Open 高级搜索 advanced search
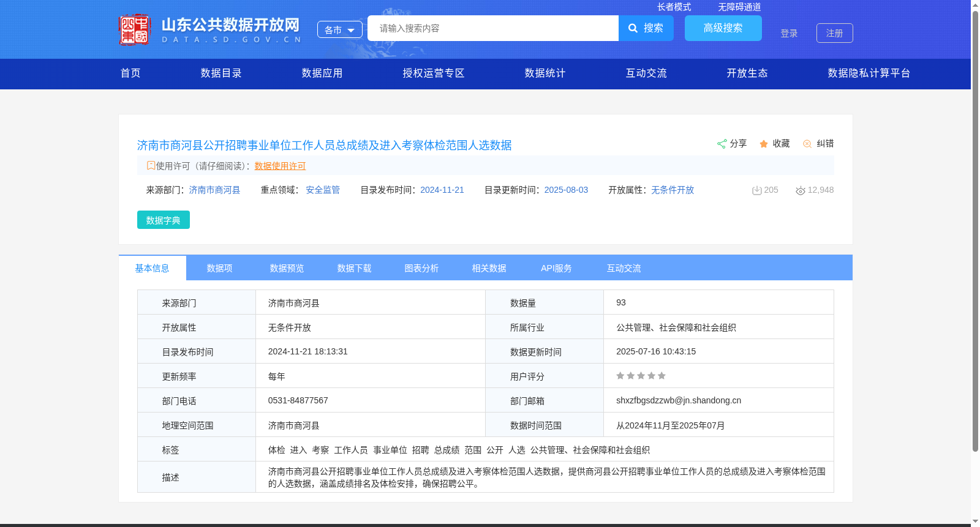Viewport: 980px width, 527px height. 723,28
